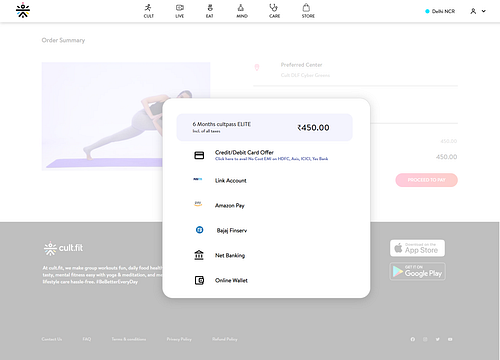The image size is (500, 360).
Task: Click the cult.fit footer logo
Action: pyautogui.click(x=63, y=248)
